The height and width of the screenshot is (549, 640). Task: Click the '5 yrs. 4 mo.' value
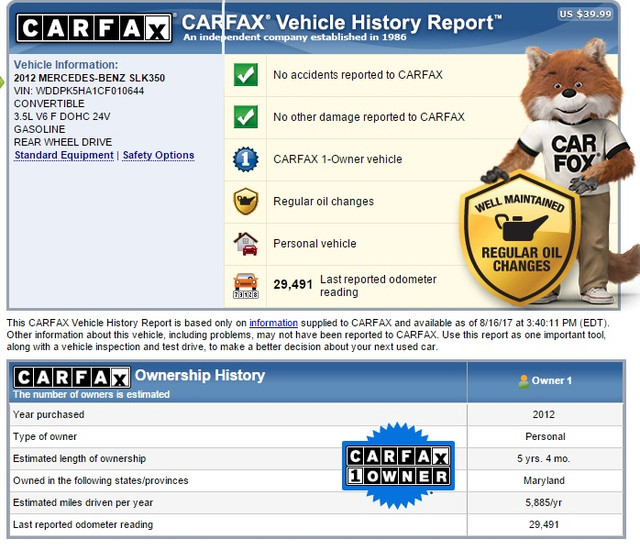point(543,458)
